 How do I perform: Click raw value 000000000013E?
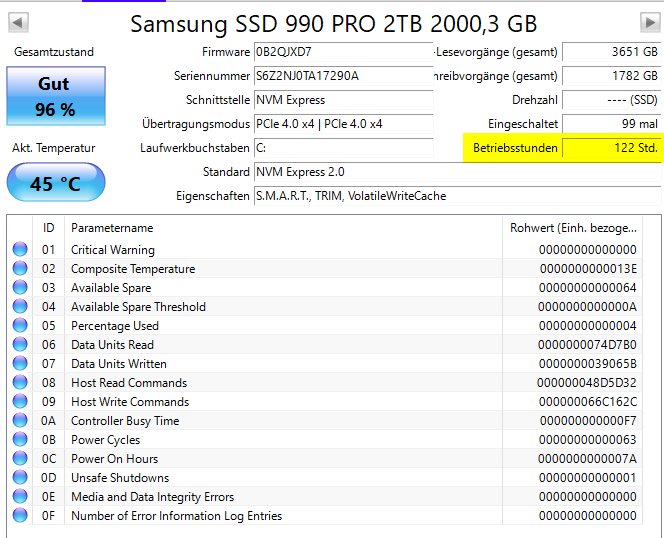[x=588, y=269]
